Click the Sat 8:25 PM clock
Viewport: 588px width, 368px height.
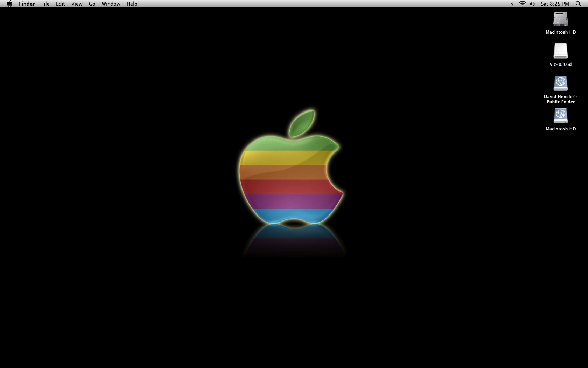(555, 4)
